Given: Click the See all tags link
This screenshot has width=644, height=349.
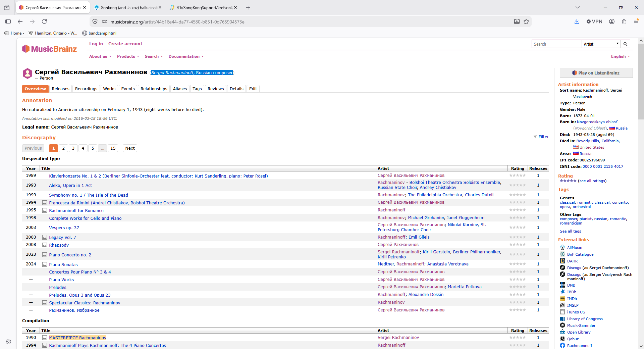Looking at the screenshot, I should (570, 231).
